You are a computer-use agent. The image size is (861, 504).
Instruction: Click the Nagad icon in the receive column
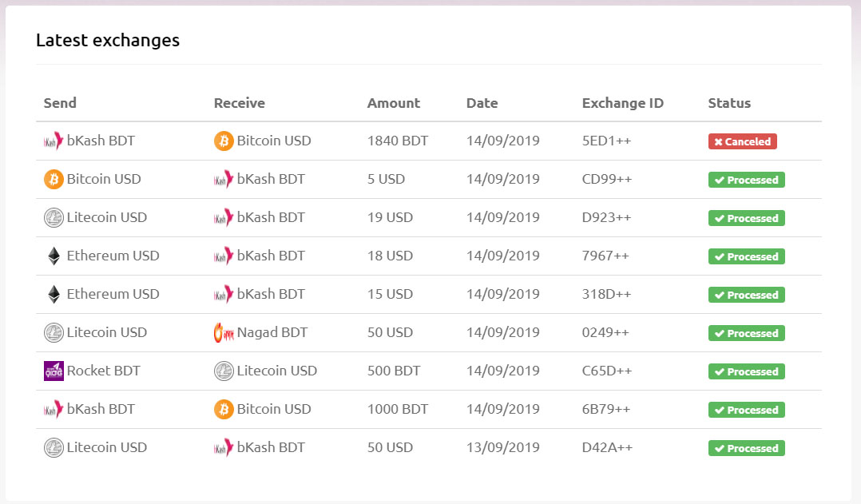point(224,333)
